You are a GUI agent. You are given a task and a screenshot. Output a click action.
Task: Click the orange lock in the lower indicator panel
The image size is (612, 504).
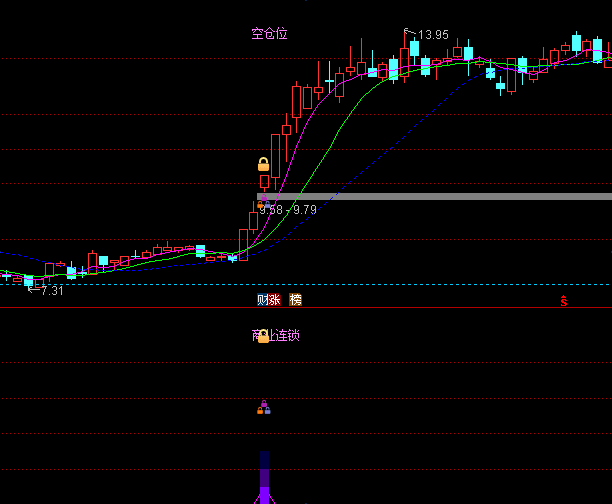[260, 410]
